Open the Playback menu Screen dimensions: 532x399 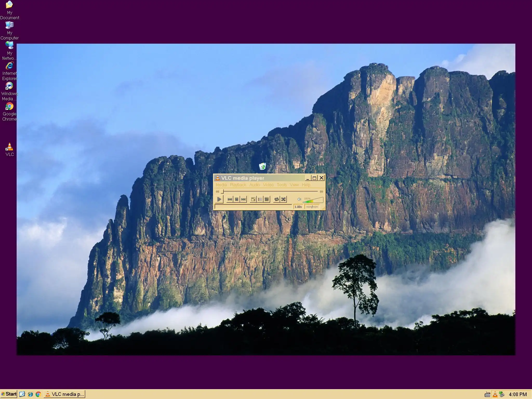click(x=238, y=185)
